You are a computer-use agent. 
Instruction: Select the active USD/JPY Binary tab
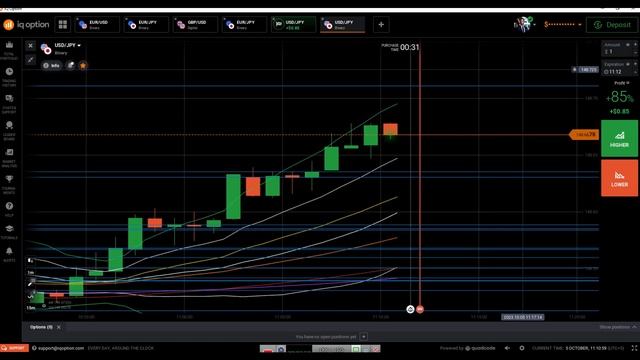[x=342, y=24]
